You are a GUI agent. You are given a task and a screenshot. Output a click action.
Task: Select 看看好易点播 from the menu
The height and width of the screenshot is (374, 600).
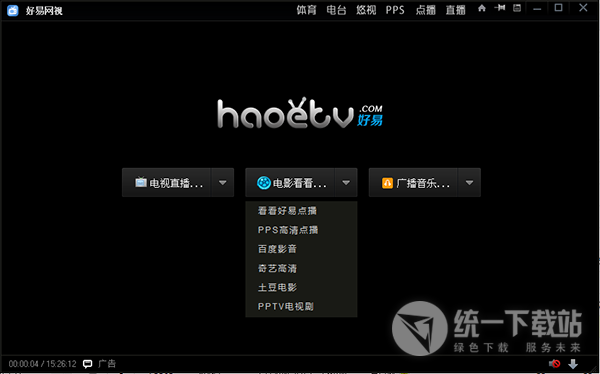pos(301,211)
